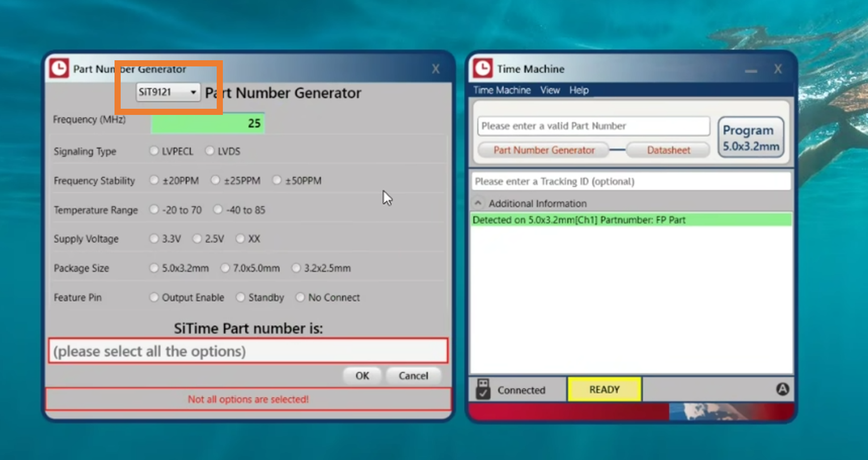Click the yellow READY status indicator
This screenshot has width=868, height=460.
pyautogui.click(x=605, y=389)
